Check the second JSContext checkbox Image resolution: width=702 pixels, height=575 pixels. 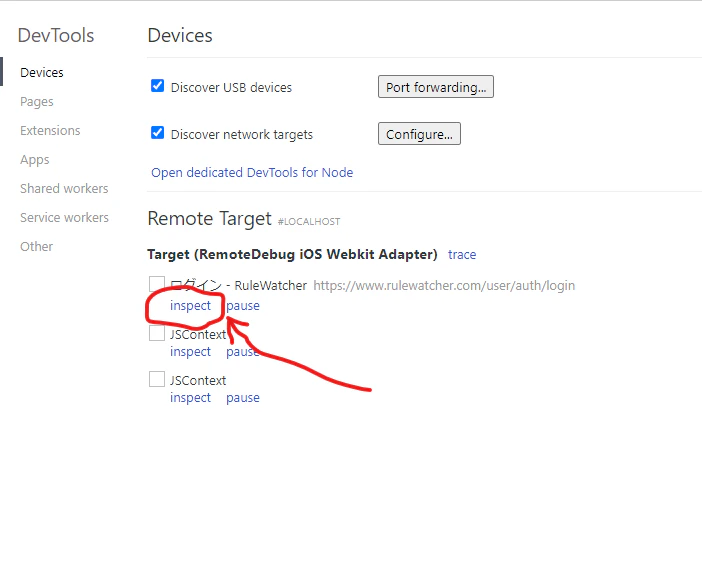click(x=157, y=379)
